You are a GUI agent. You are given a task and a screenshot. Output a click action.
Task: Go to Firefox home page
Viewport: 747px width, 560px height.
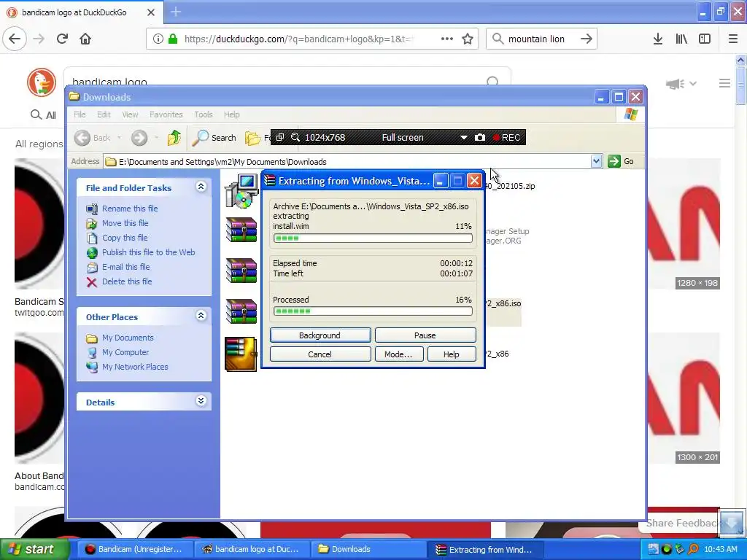click(x=85, y=39)
